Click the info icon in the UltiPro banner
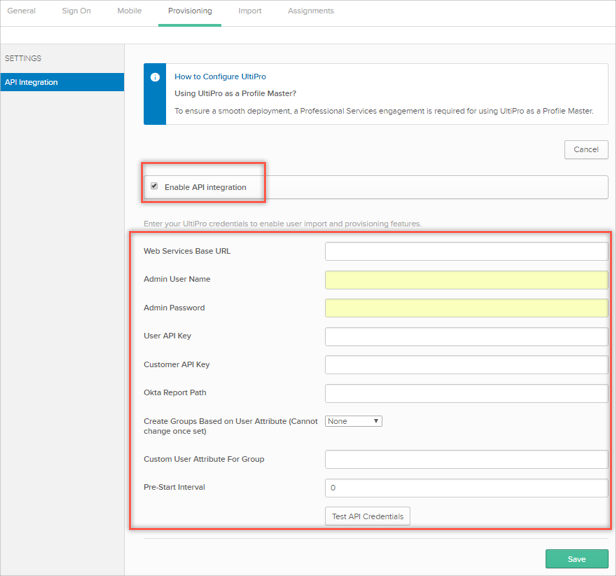This screenshot has width=616, height=576. pyautogui.click(x=155, y=77)
